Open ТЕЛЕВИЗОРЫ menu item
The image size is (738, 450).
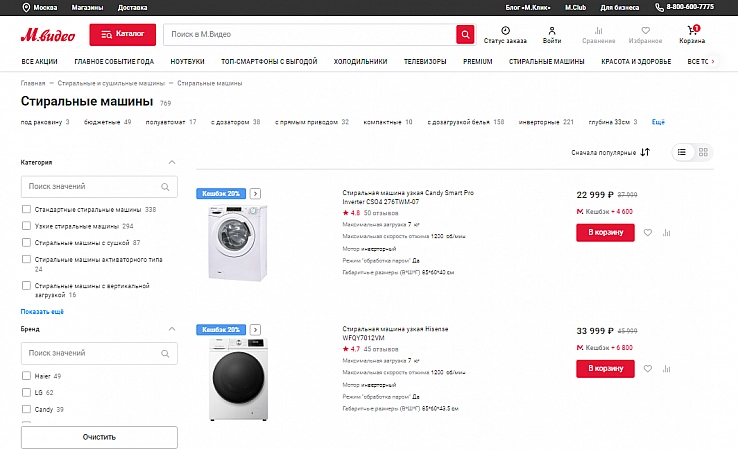coord(425,62)
